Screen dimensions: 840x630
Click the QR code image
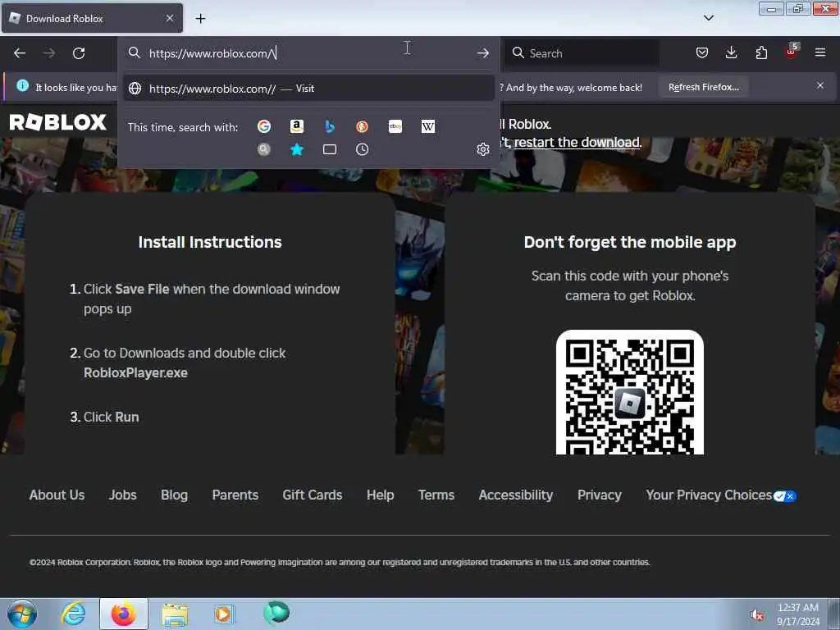pyautogui.click(x=630, y=393)
